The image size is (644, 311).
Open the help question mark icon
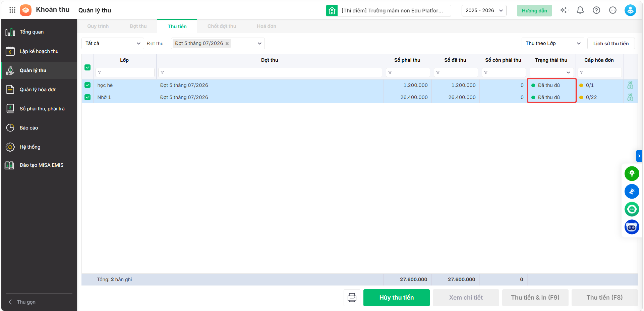point(596,10)
